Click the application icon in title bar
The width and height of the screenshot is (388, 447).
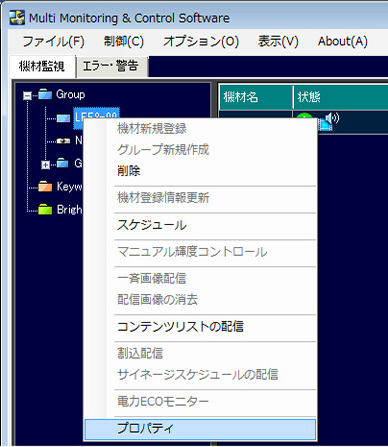point(17,18)
